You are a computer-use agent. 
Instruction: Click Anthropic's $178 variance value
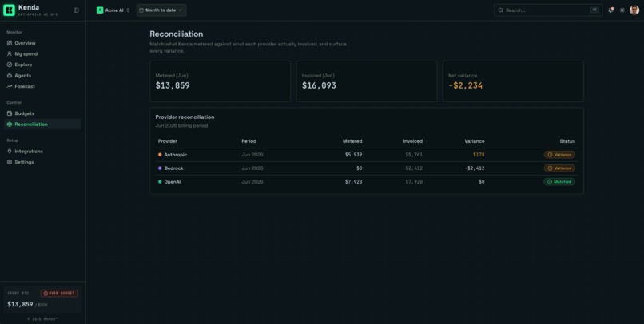coord(479,155)
